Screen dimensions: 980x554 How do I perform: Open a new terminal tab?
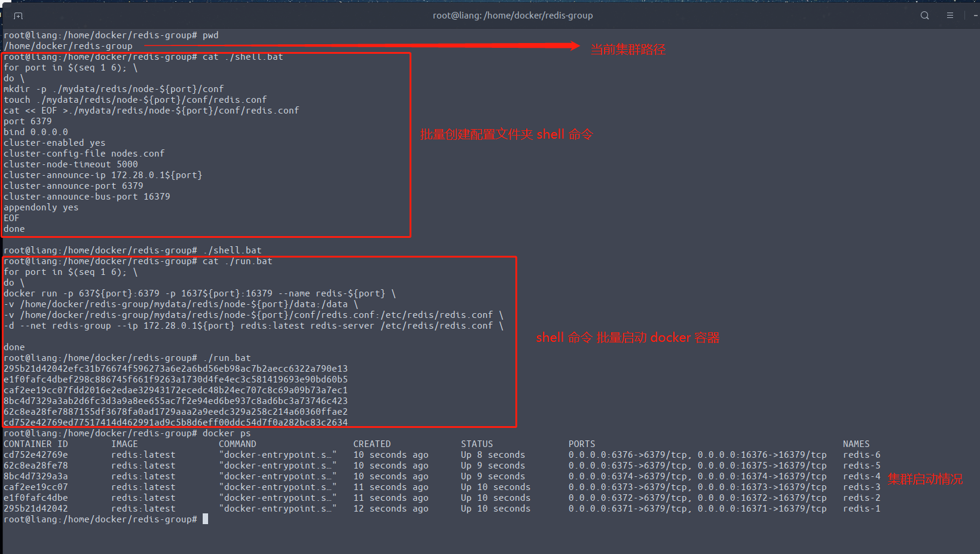click(18, 16)
